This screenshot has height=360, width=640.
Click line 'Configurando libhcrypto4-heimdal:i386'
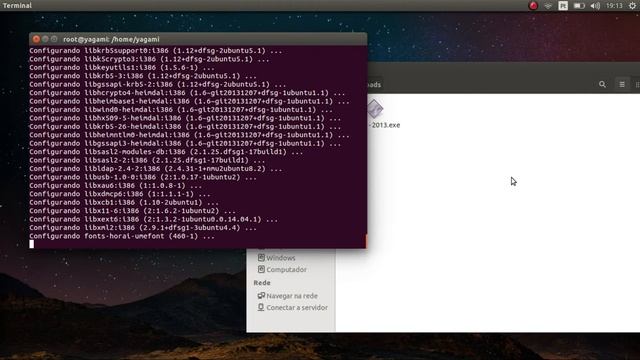[187, 93]
